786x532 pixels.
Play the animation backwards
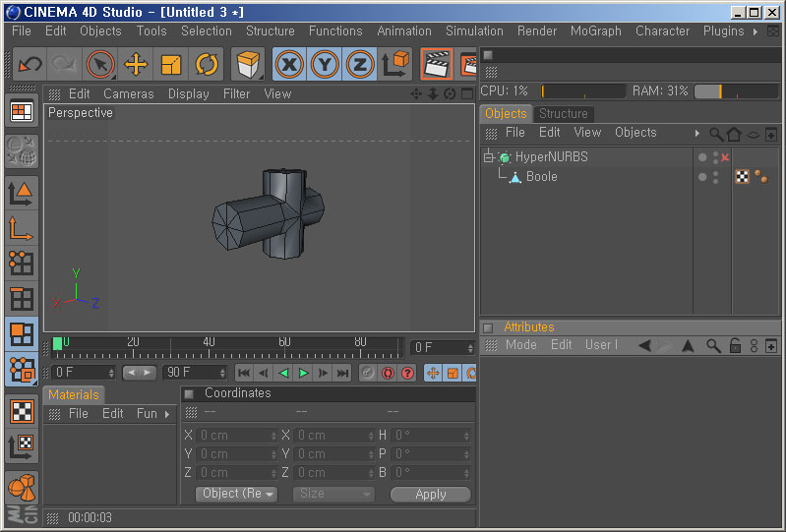click(283, 374)
